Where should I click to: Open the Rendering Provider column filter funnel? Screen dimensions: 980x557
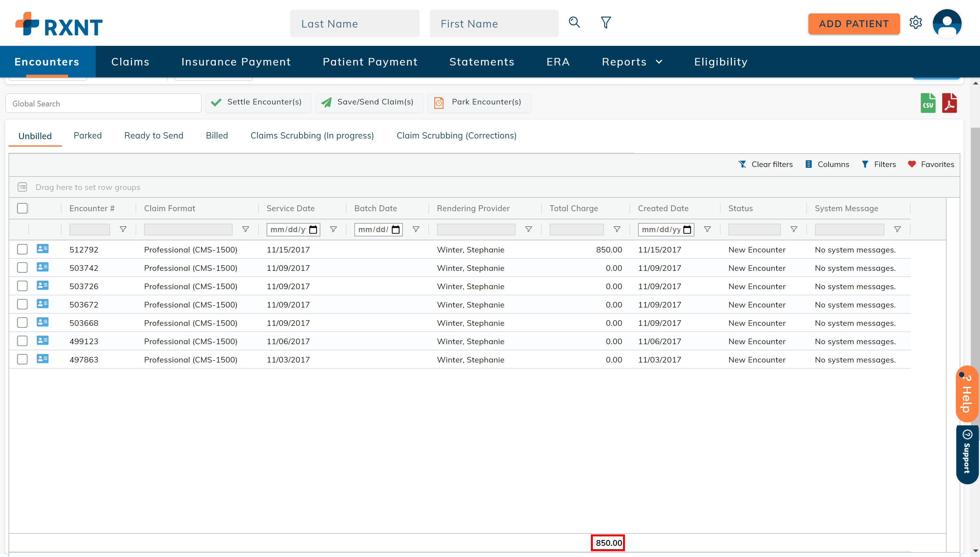coord(528,229)
